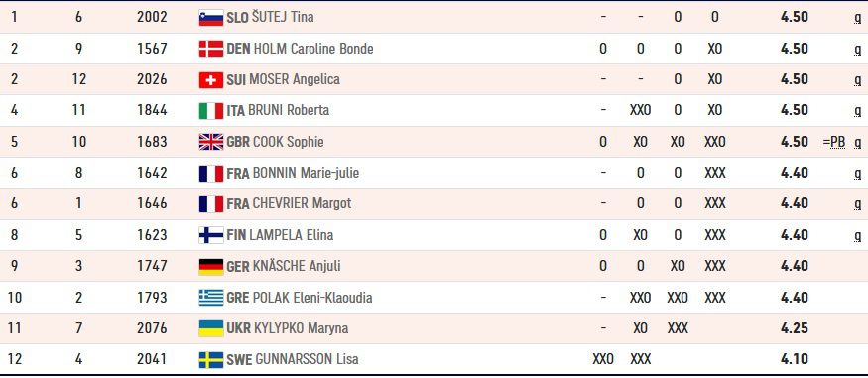The width and height of the screenshot is (868, 378).
Task: Click the Great Britain flag icon
Action: 211,142
